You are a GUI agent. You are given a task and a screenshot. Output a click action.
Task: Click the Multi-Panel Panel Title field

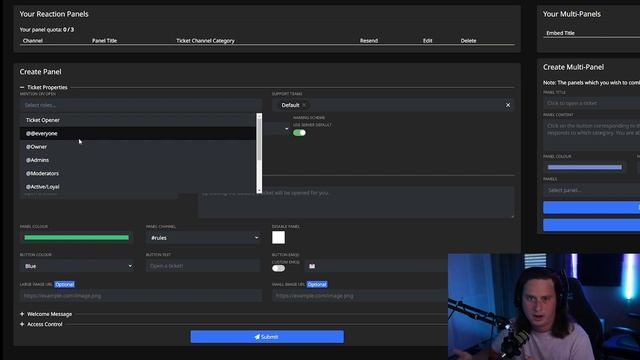point(591,103)
